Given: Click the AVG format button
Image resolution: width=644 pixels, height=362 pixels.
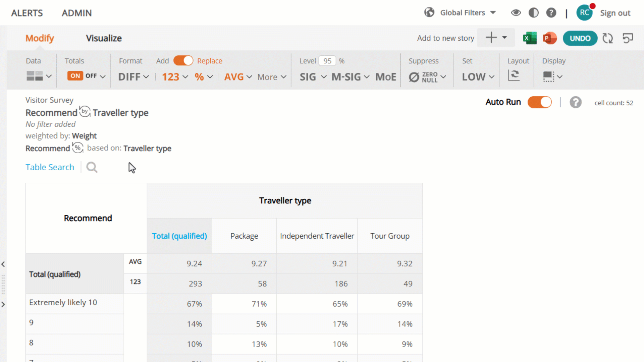Looking at the screenshot, I should pos(234,77).
